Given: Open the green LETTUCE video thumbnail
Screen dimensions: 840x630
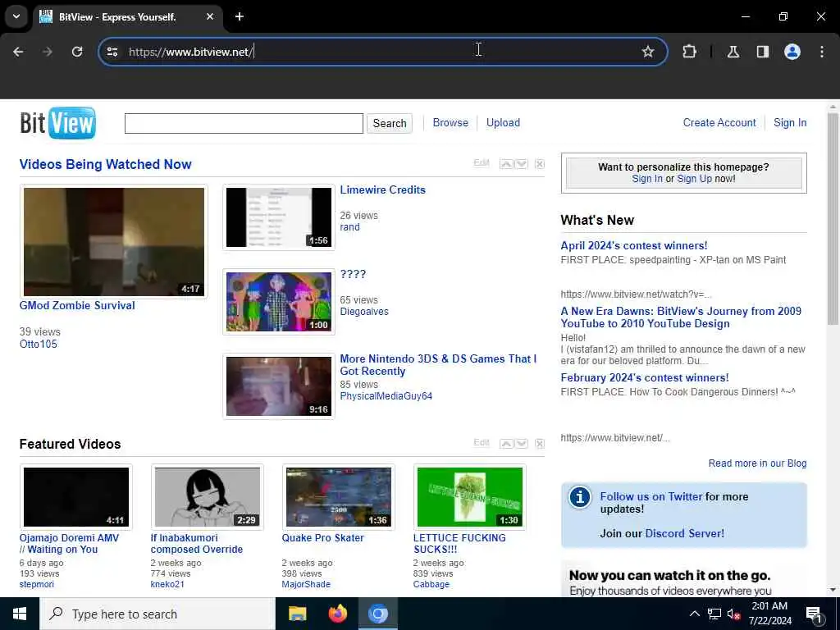Looking at the screenshot, I should (470, 496).
